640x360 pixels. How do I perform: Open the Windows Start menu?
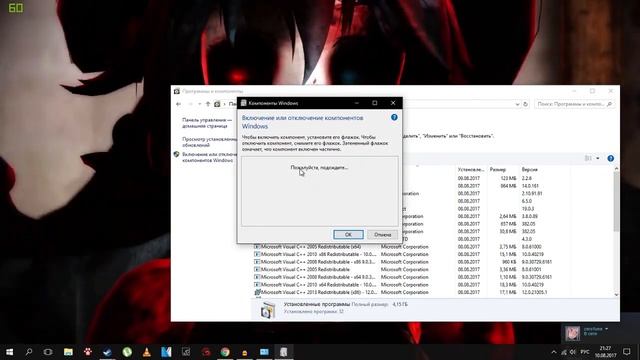9,352
